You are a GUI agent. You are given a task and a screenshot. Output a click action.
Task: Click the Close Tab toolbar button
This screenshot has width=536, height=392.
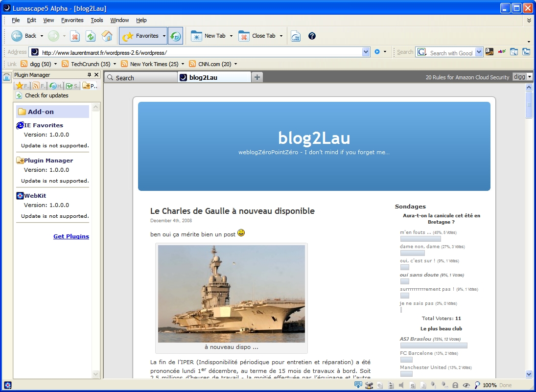(x=256, y=36)
